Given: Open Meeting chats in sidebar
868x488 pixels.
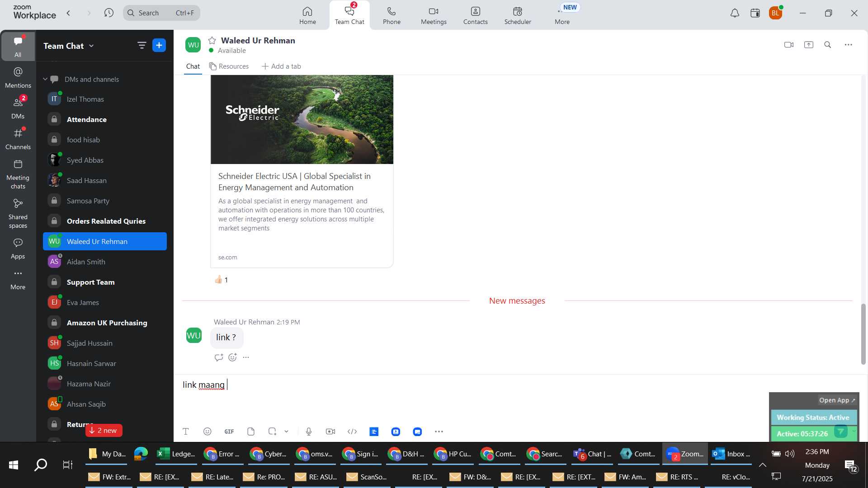Looking at the screenshot, I should click(x=18, y=174).
